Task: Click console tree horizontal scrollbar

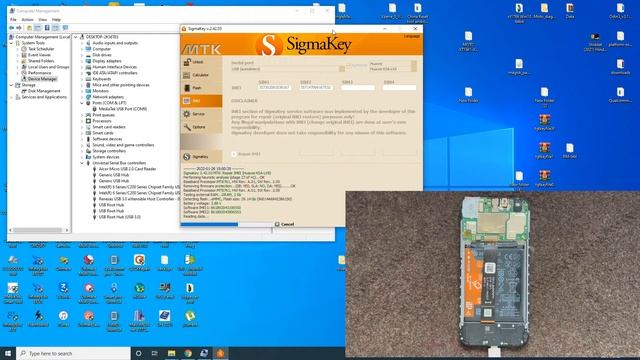Action: click(x=39, y=230)
